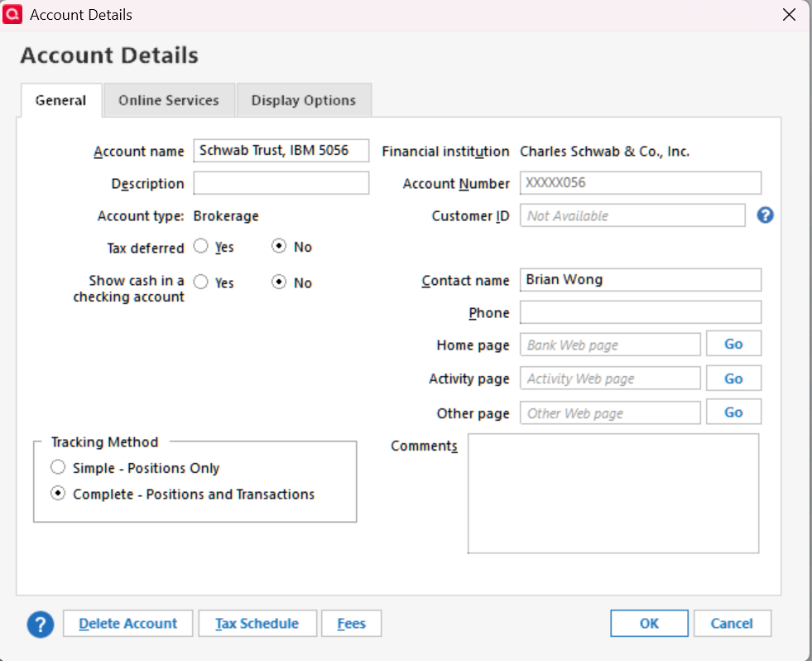812x661 pixels.
Task: Open the Display Options tab
Action: point(304,100)
